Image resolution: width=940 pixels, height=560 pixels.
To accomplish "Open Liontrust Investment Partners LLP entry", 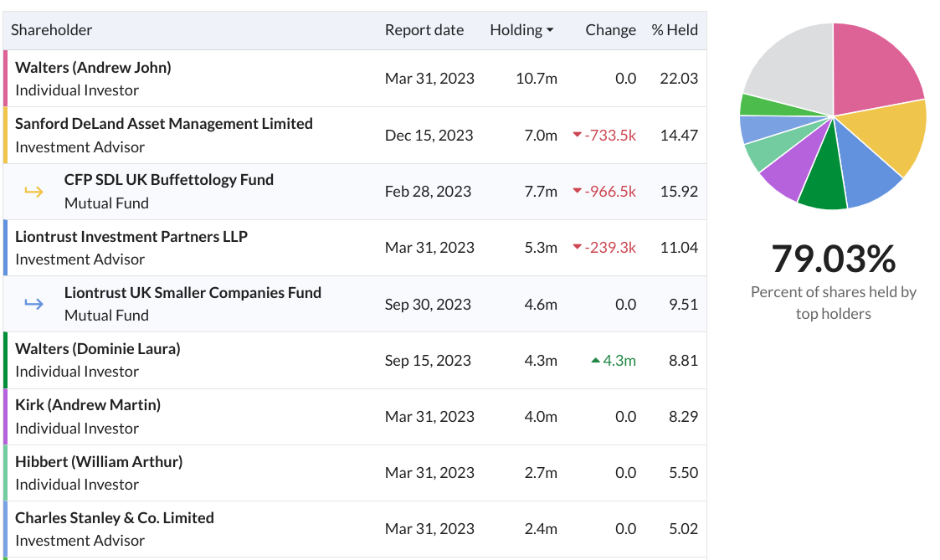I will [x=131, y=236].
